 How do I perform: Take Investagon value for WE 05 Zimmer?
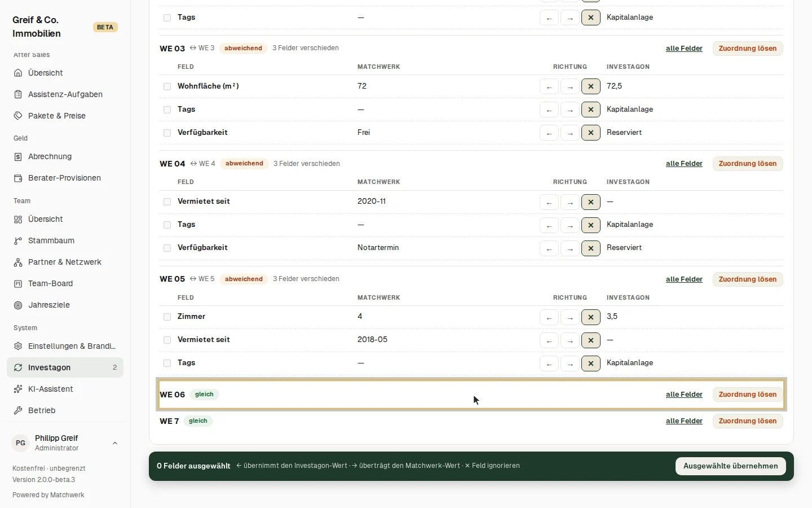[549, 317]
